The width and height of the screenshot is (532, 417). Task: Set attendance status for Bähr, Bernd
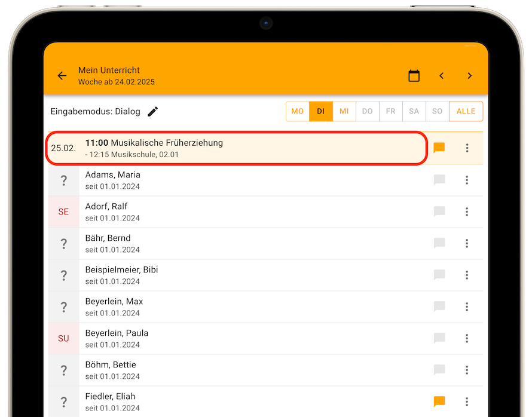point(64,243)
